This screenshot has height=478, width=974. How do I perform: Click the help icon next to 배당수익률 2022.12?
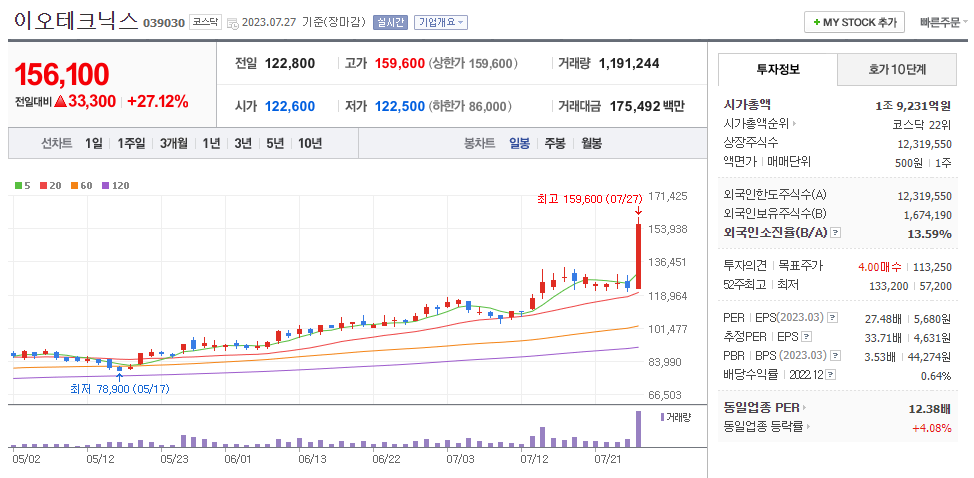pyautogui.click(x=831, y=375)
